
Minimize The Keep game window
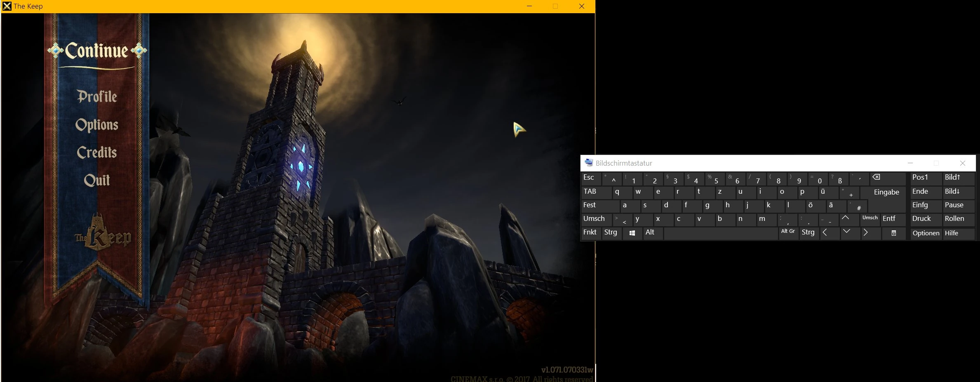pos(529,6)
